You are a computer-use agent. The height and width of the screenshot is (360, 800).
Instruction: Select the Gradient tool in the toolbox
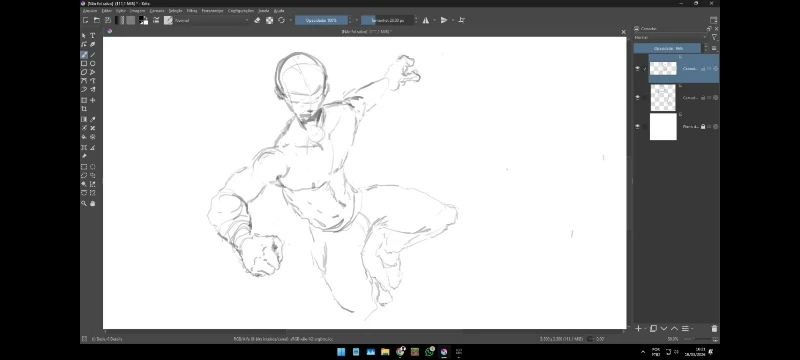coord(84,119)
